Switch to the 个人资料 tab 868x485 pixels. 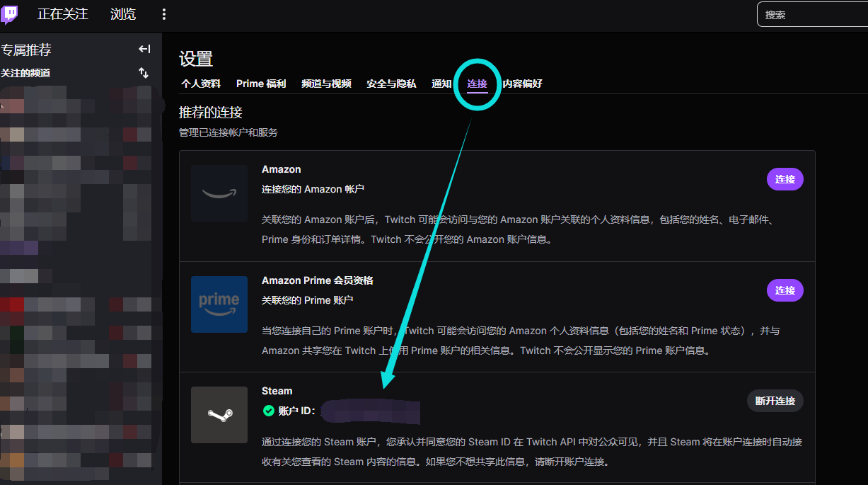[x=201, y=84]
